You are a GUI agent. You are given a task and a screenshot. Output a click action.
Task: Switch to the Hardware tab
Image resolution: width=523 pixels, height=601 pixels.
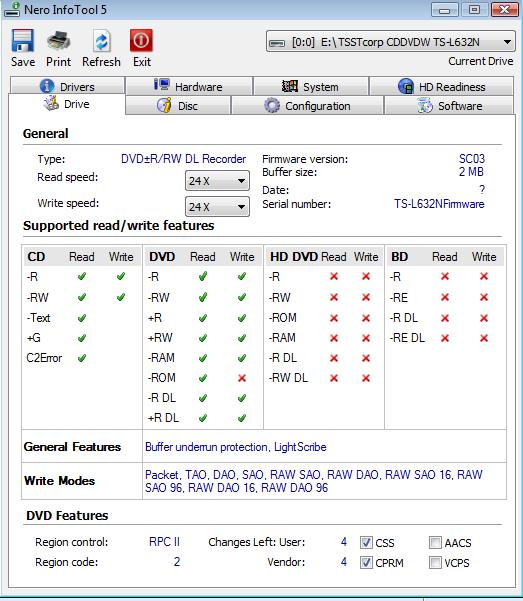tap(189, 86)
